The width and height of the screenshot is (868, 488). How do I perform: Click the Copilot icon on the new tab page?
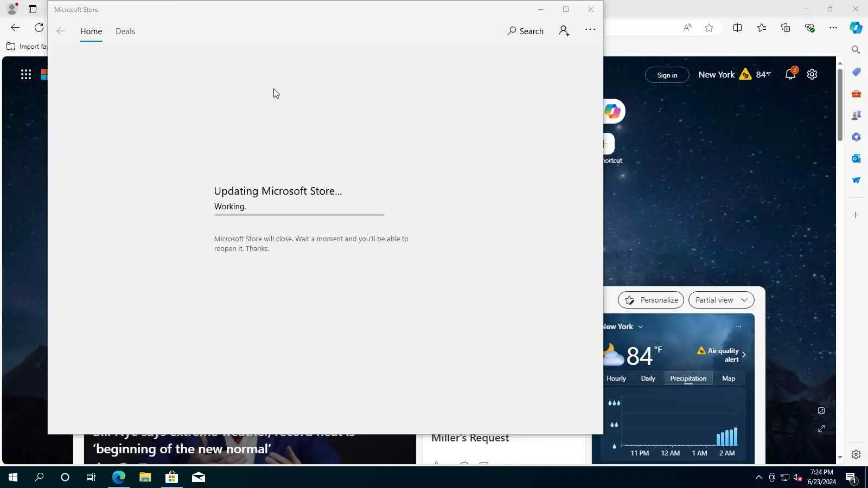612,111
